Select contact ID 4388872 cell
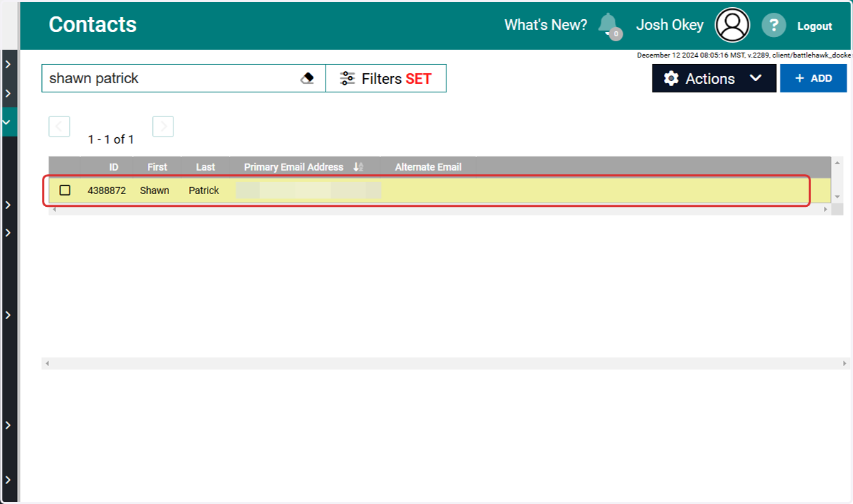Image resolution: width=853 pixels, height=504 pixels. point(107,191)
